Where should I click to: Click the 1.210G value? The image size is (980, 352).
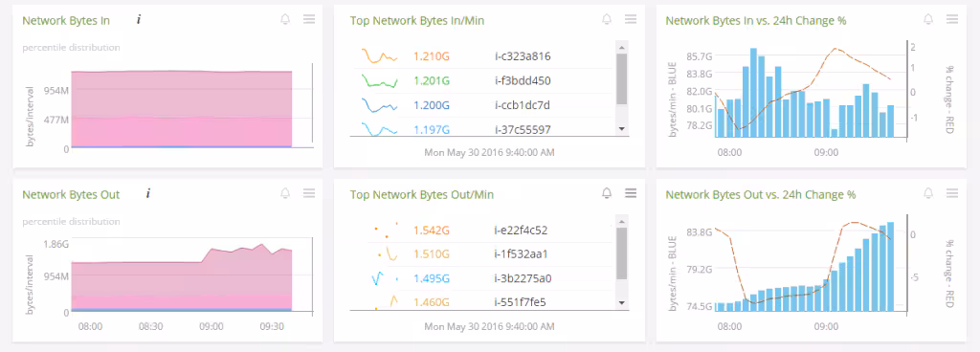[x=432, y=56]
